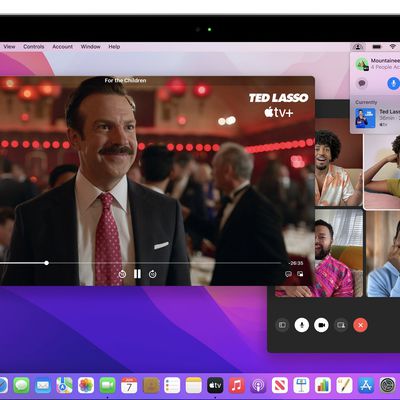Skip forward 10 seconds in the video
This screenshot has height=400, width=400.
click(x=153, y=274)
